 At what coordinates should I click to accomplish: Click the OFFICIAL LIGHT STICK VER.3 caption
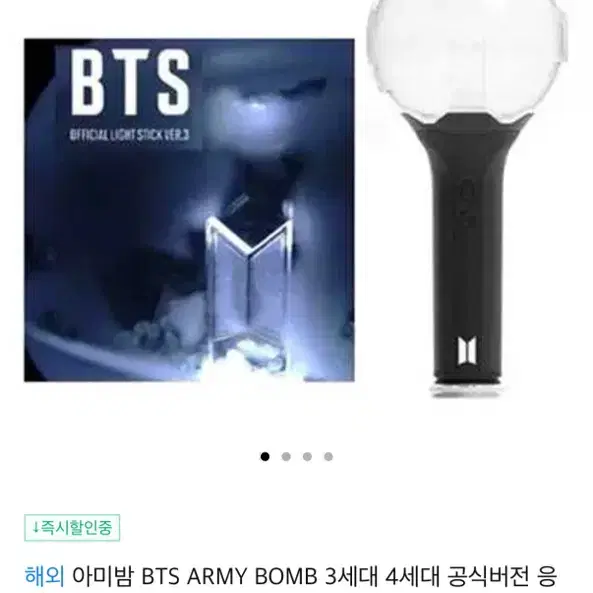coord(129,135)
